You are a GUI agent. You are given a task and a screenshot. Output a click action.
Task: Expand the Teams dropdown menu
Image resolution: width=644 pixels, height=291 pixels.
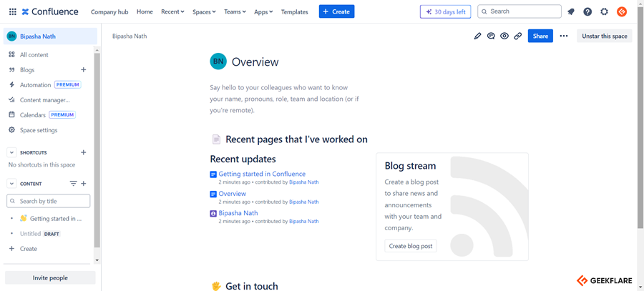[235, 12]
